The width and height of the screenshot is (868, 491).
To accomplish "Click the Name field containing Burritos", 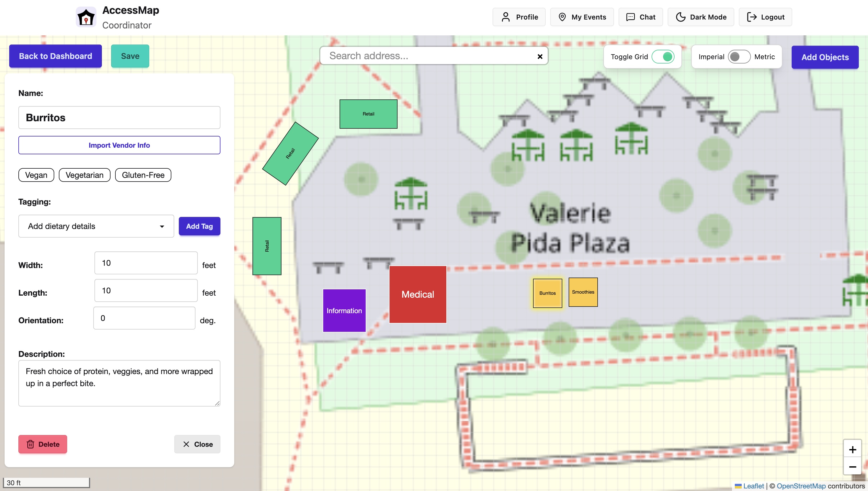I will tap(119, 118).
